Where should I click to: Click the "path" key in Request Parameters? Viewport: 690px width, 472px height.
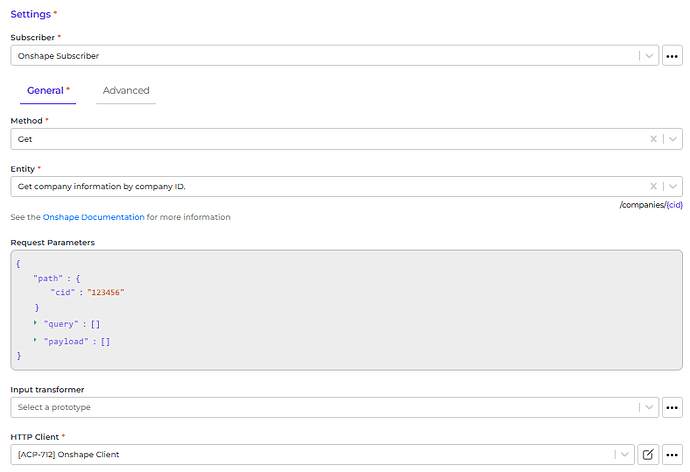(48, 278)
